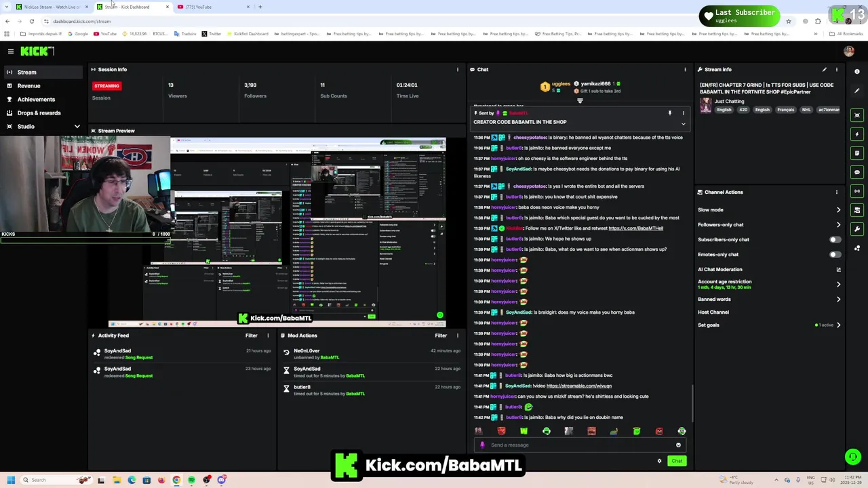The height and width of the screenshot is (488, 868).
Task: Open the hamburger sidebar menu
Action: pos(10,51)
